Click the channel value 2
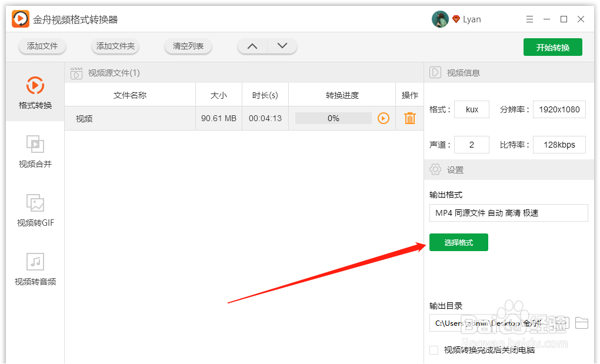Image resolution: width=600 pixels, height=364 pixels. click(472, 145)
